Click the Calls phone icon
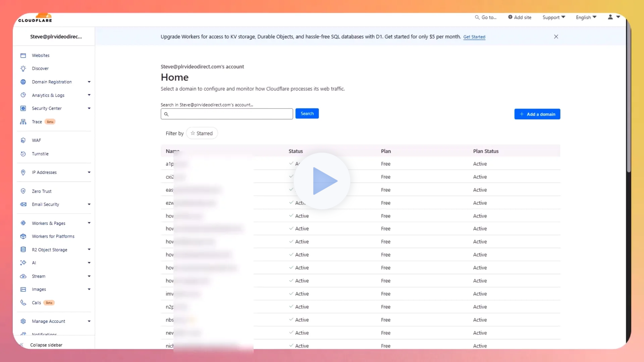Image resolution: width=644 pixels, height=362 pixels. [23, 303]
